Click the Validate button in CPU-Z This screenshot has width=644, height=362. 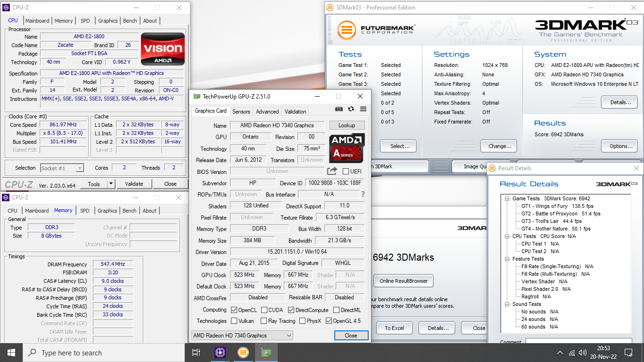click(134, 184)
